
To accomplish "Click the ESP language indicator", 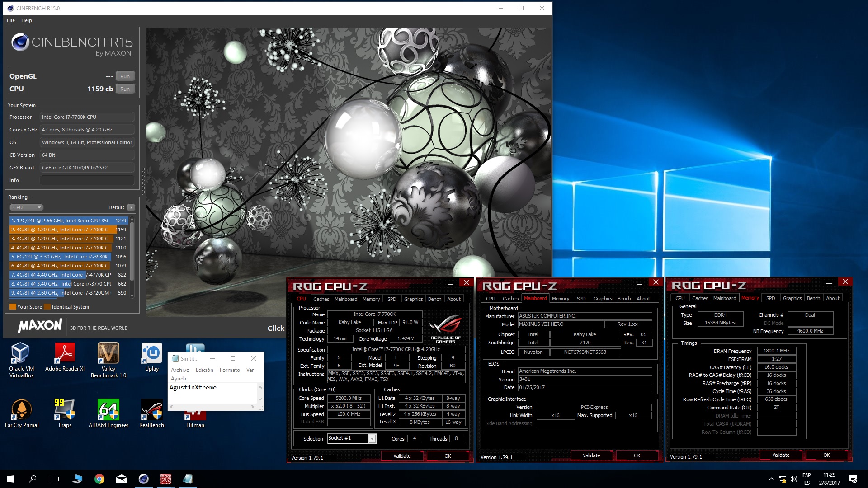I will (807, 475).
